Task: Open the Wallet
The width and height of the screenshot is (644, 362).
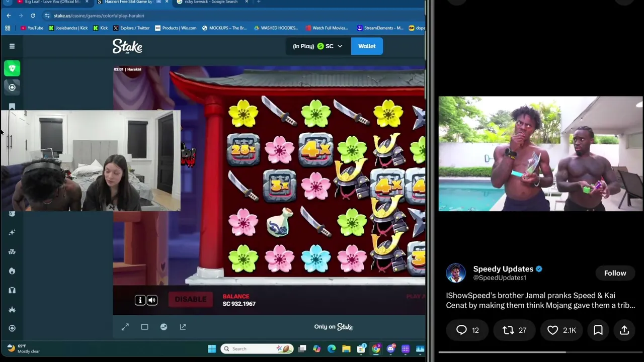Action: tap(367, 46)
